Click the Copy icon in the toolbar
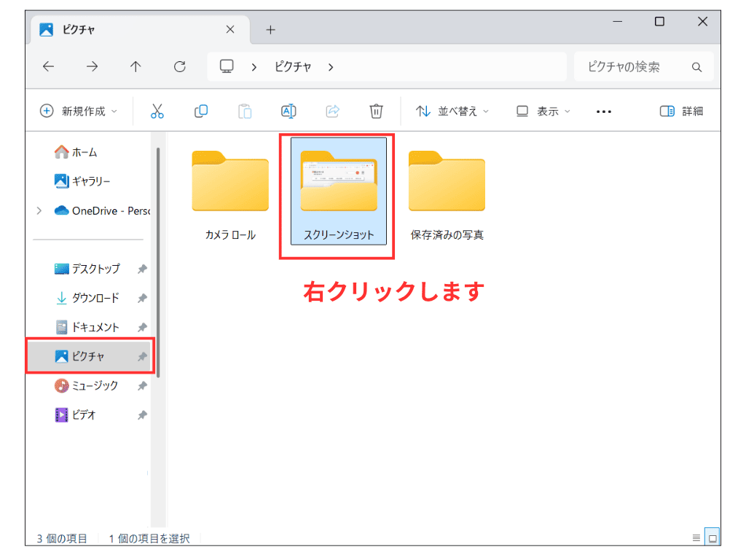 click(x=201, y=111)
